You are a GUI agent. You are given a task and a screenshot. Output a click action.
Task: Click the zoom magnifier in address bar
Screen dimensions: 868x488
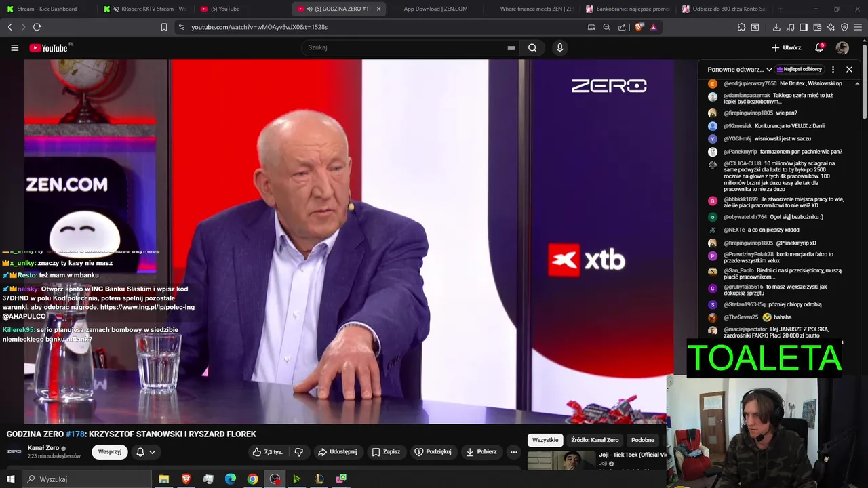[606, 27]
